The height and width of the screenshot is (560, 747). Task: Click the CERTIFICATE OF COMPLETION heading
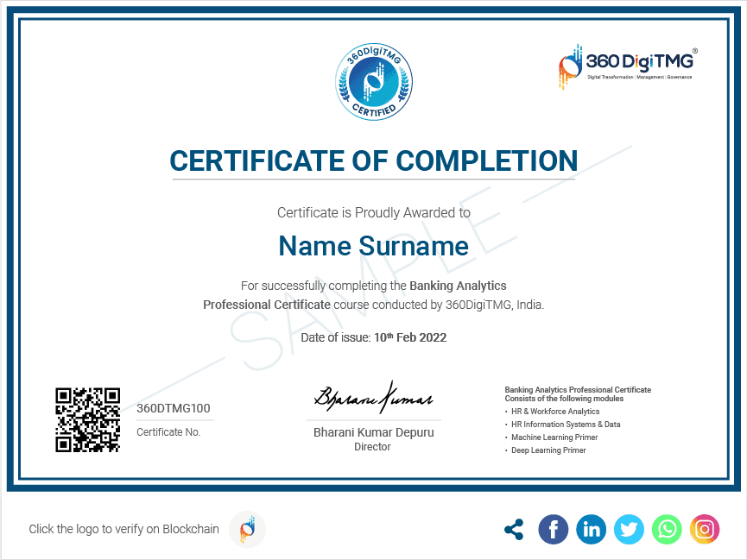tap(373, 161)
